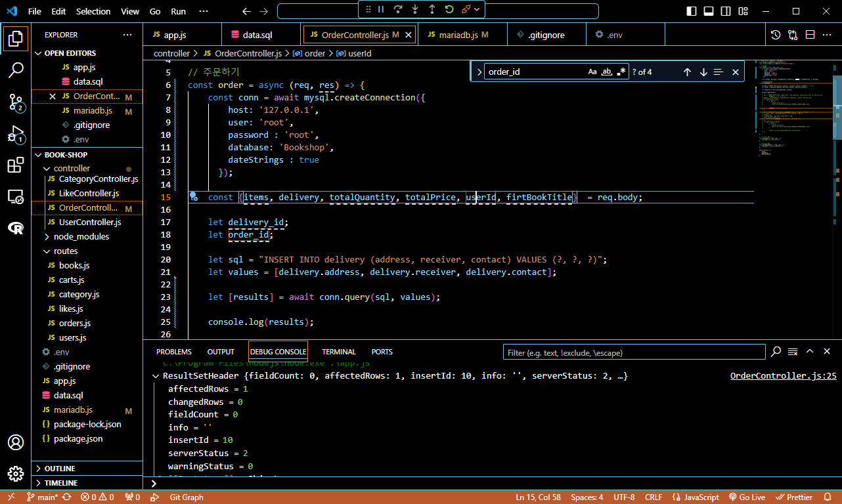
Task: Open OrderController.js:25 source link
Action: (x=784, y=376)
